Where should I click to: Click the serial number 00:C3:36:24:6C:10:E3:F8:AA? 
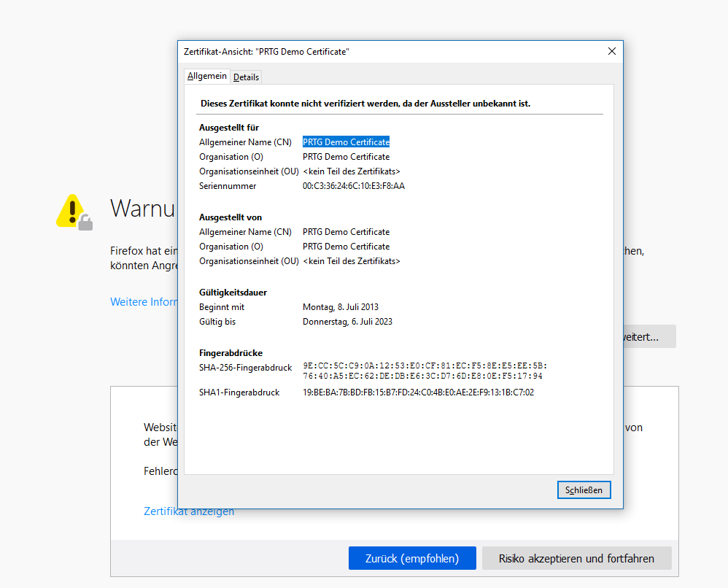(x=354, y=186)
